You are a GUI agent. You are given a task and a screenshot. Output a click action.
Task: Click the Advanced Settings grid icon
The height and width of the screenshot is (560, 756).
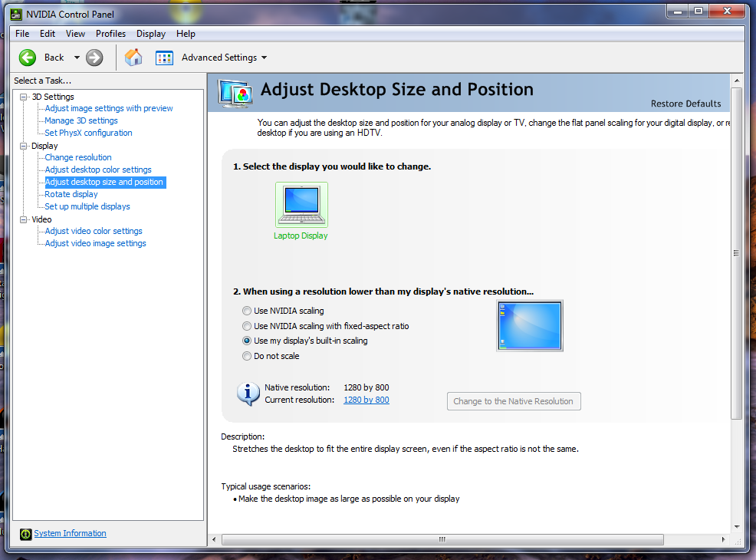[164, 58]
